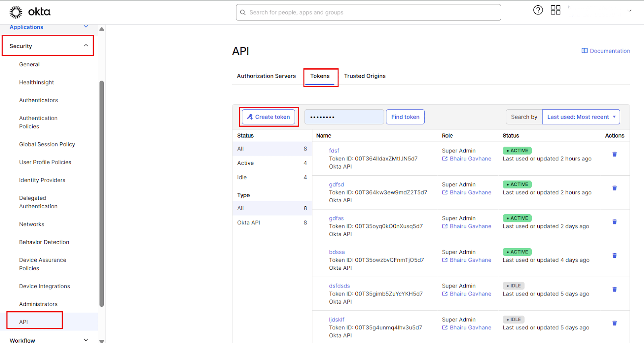This screenshot has height=343, width=644.
Task: Select All under Status filter
Action: (272, 149)
